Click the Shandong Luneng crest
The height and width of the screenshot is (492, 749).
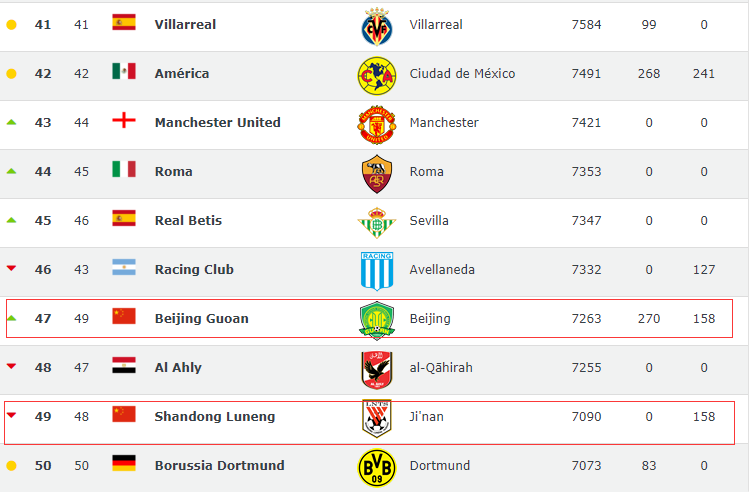pyautogui.click(x=377, y=418)
